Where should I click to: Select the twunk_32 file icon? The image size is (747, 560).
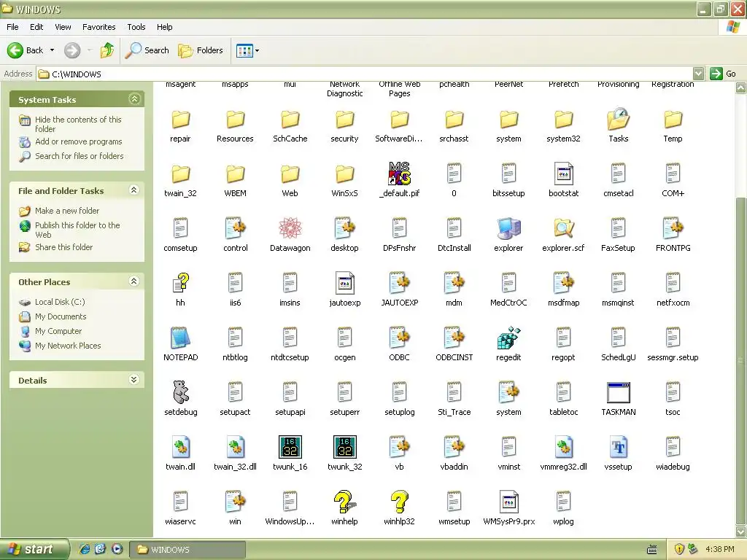coord(344,447)
